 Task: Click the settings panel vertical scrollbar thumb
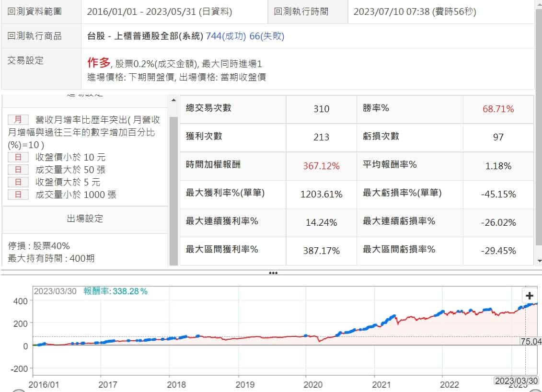(173, 182)
